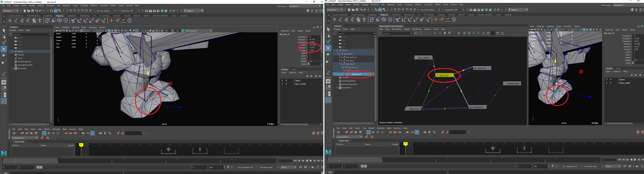Open the Deform menu
Image resolution: width=644 pixels, height=174 pixels.
[94, 5]
